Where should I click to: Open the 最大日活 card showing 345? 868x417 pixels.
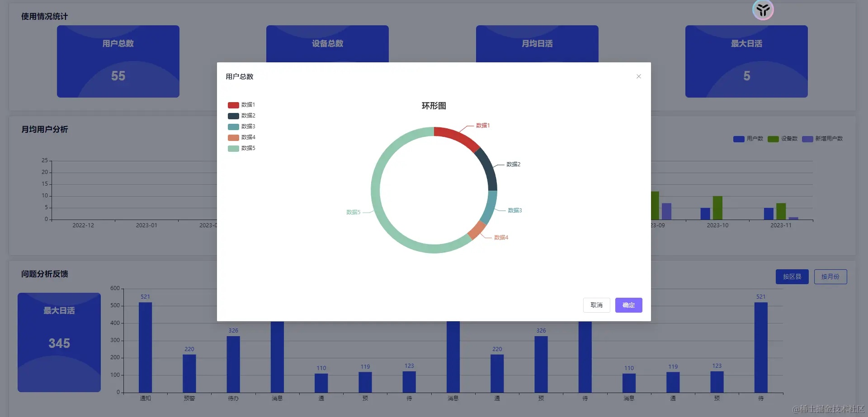pyautogui.click(x=59, y=342)
